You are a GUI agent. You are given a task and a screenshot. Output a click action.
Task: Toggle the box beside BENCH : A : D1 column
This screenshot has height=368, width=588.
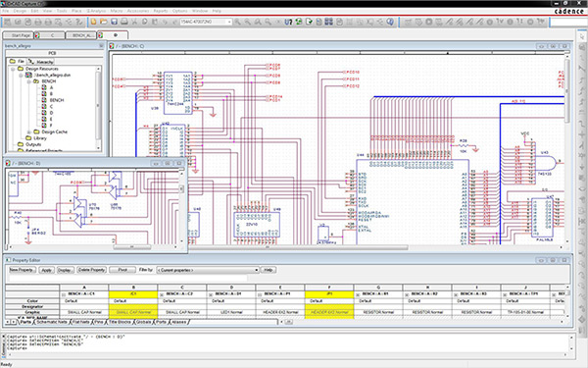[211, 294]
